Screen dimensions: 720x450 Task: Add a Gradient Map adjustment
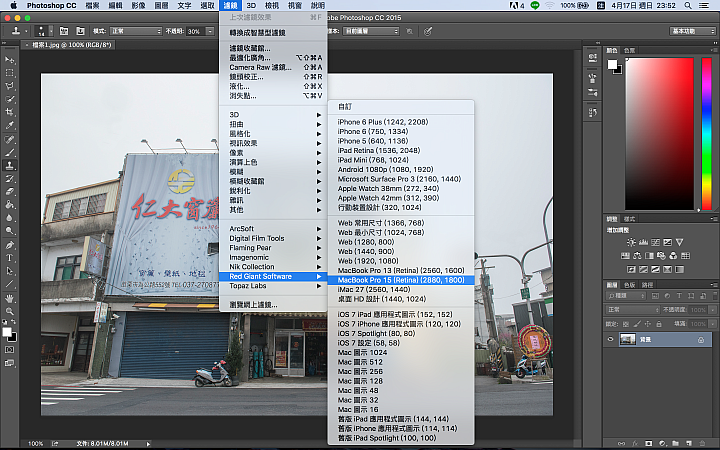680,269
